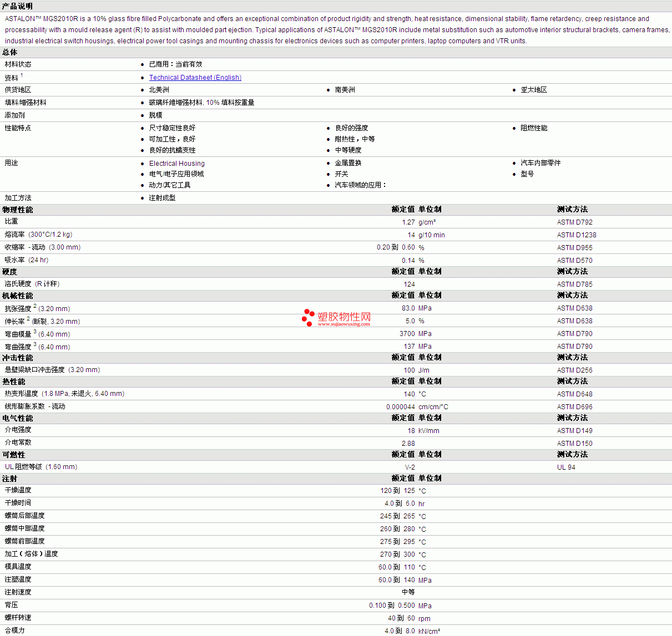Select the '介电强度' row label
Viewport: 672px width, 636px height.
coord(18,430)
